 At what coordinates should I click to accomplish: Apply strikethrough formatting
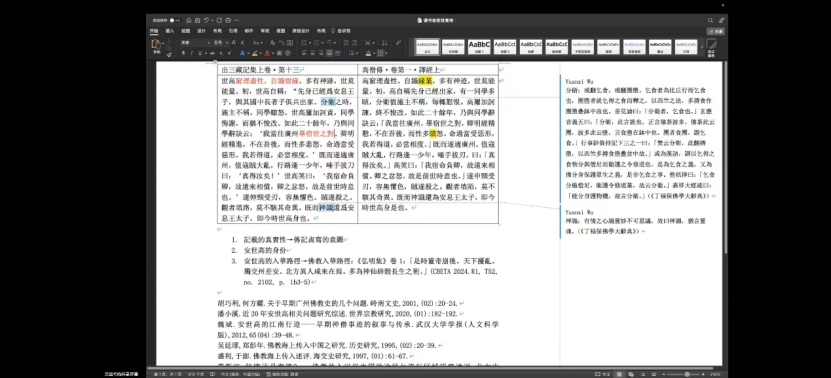tap(213, 53)
